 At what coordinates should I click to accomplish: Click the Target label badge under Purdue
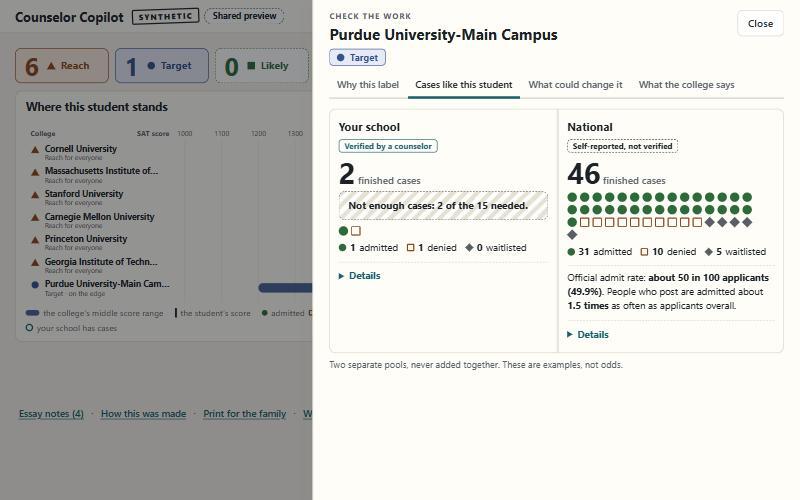(357, 58)
